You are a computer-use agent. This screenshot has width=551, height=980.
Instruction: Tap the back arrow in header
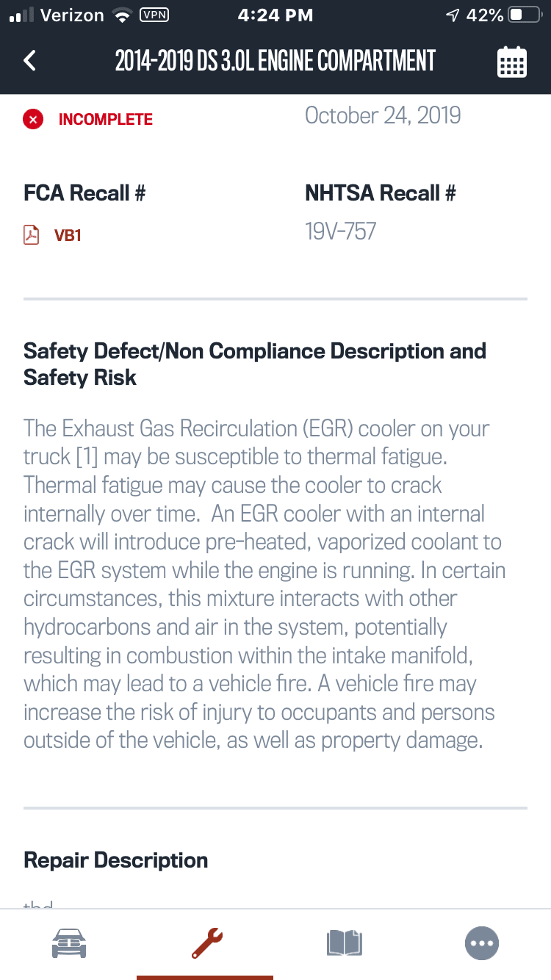29,60
